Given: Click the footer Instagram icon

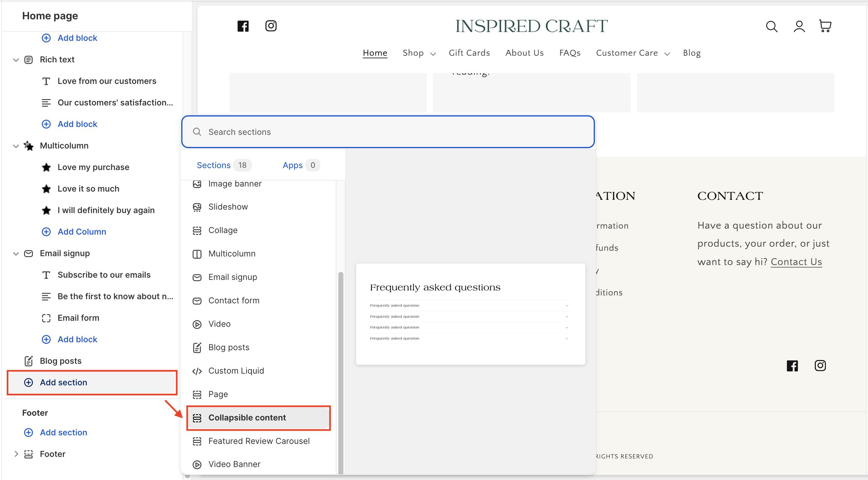Looking at the screenshot, I should pos(820,365).
